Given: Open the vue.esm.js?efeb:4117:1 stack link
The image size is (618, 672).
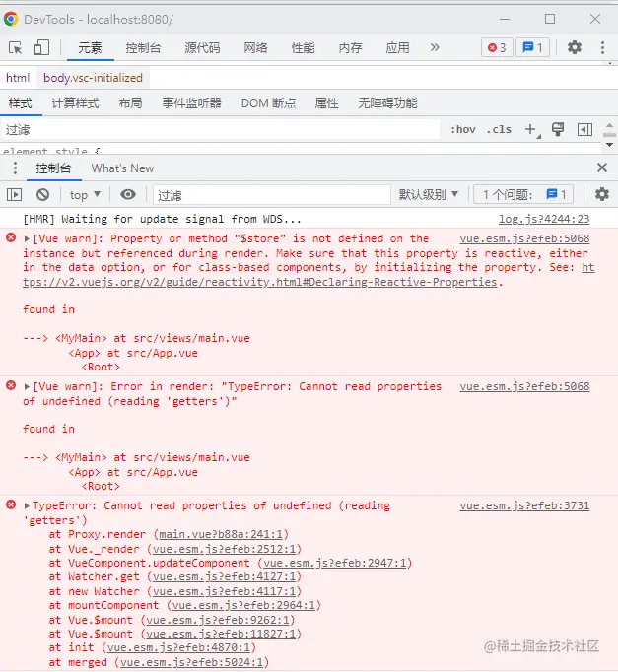Looking at the screenshot, I should (x=224, y=591).
